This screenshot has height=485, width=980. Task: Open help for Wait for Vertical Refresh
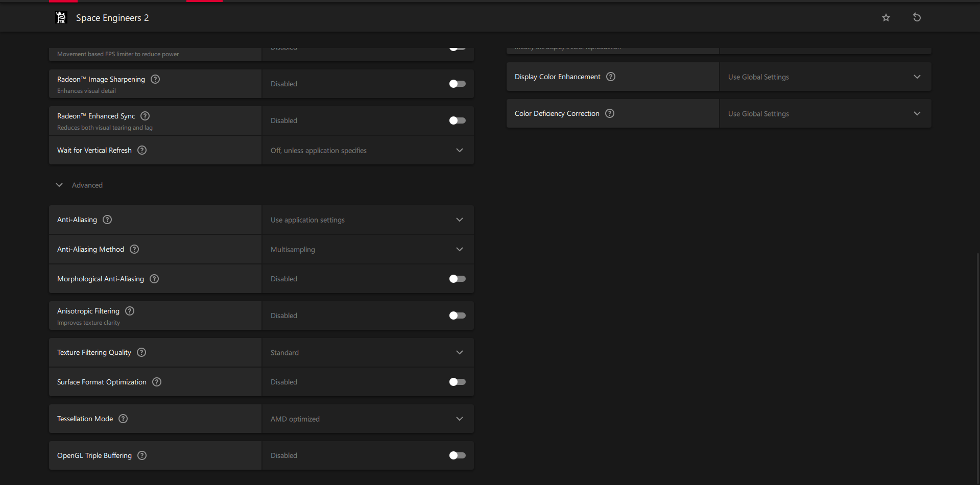click(142, 150)
